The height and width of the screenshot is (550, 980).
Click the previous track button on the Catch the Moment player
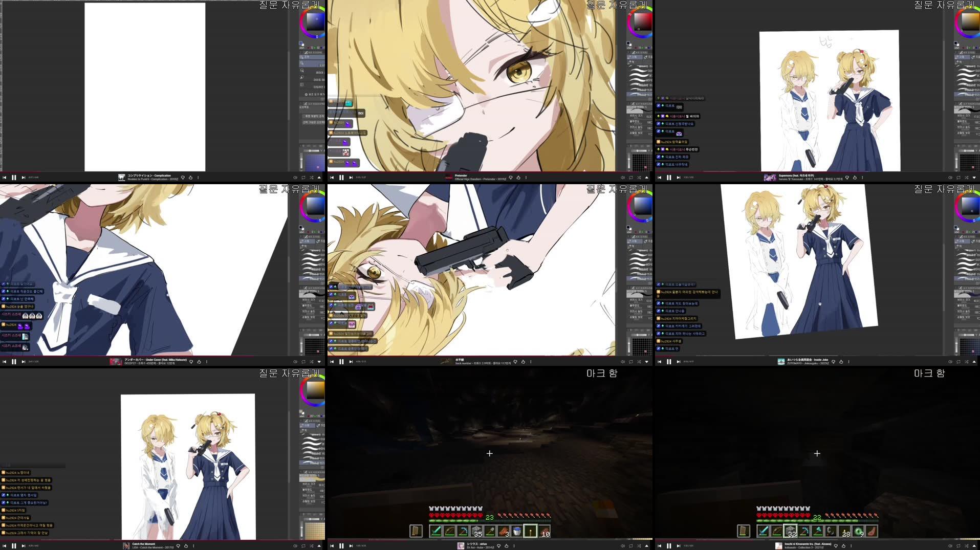(x=5, y=545)
